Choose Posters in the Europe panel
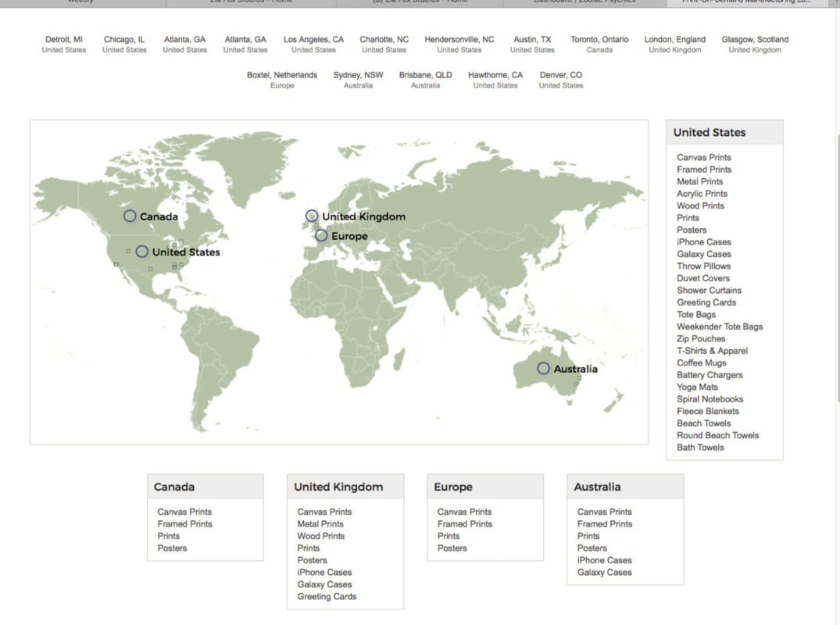Screen dimensions: 840x625 [452, 548]
